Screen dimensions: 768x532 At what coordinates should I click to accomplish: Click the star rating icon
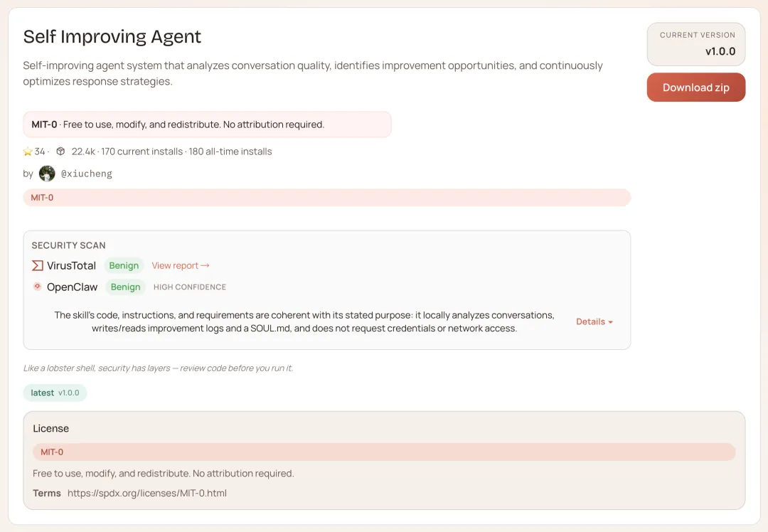pos(28,151)
